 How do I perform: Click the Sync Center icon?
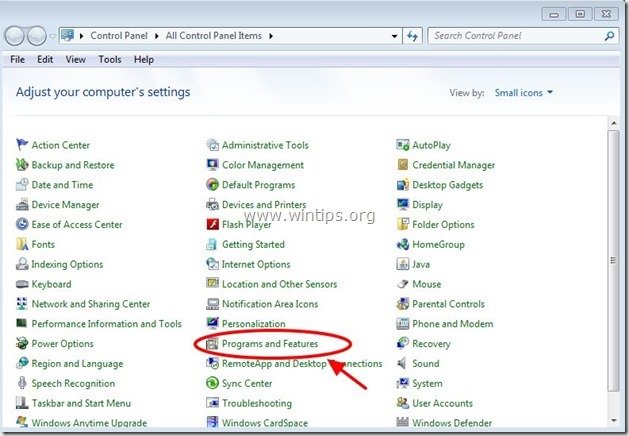pyautogui.click(x=212, y=384)
